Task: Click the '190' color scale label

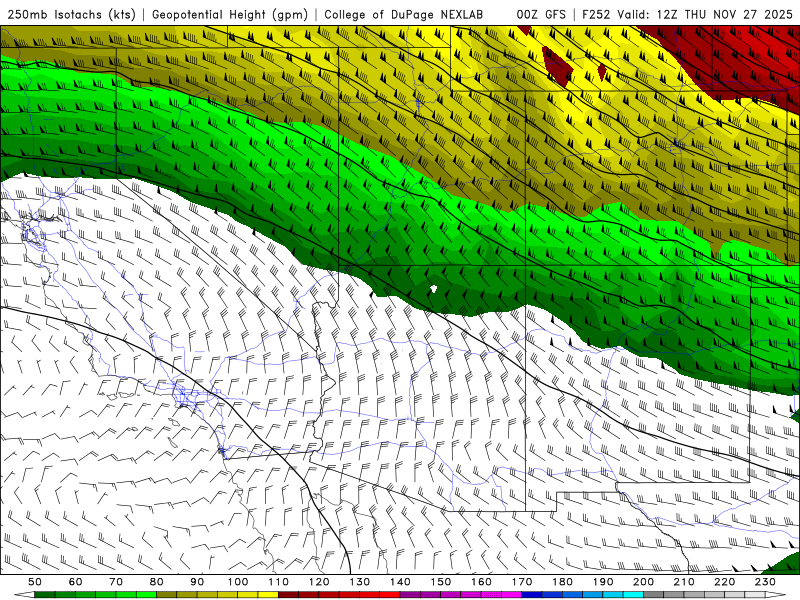Action: [x=603, y=582]
